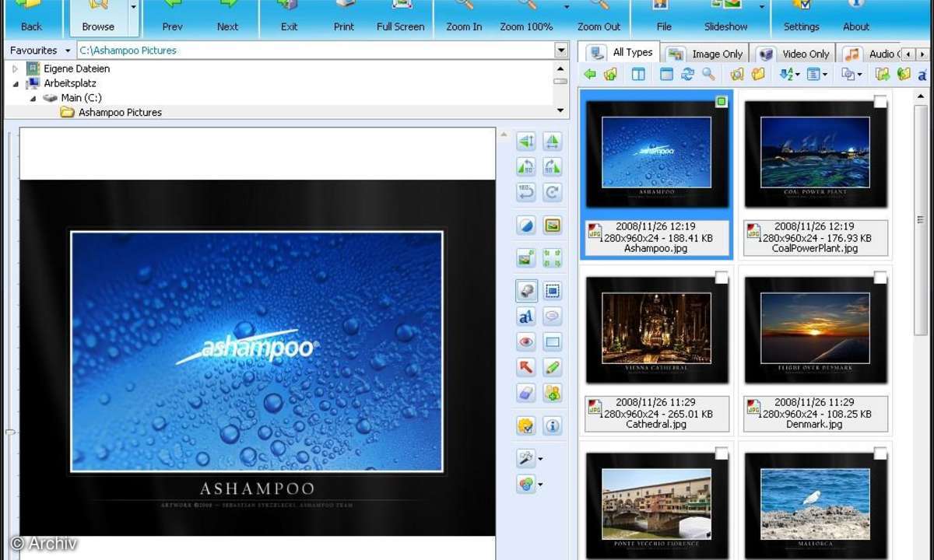The width and height of the screenshot is (934, 560).
Task: Start Slideshow from toolbar
Action: click(725, 18)
